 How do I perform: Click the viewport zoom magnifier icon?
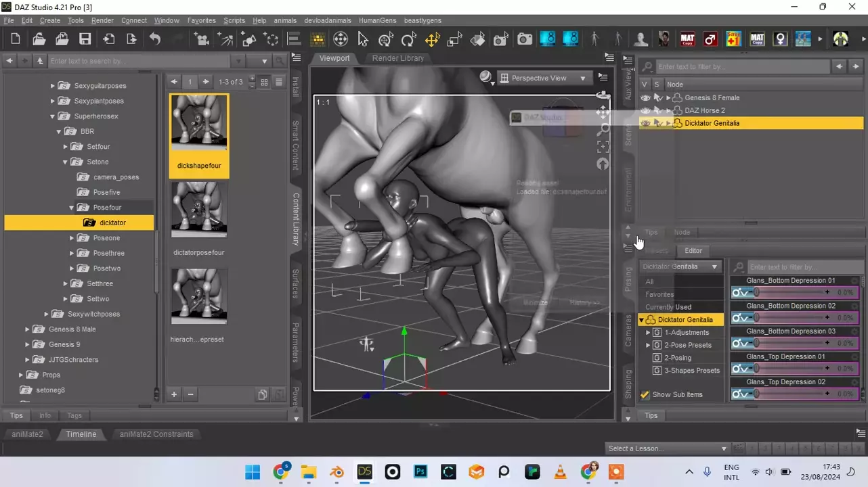[602, 130]
